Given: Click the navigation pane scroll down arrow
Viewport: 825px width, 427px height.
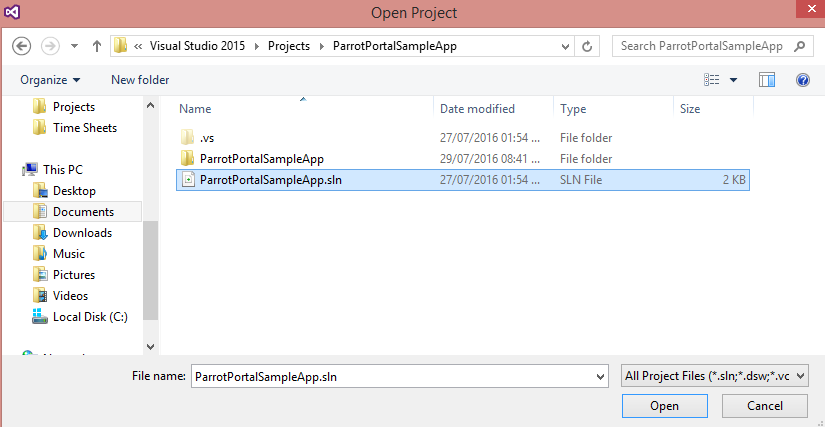Looking at the screenshot, I should point(150,347).
